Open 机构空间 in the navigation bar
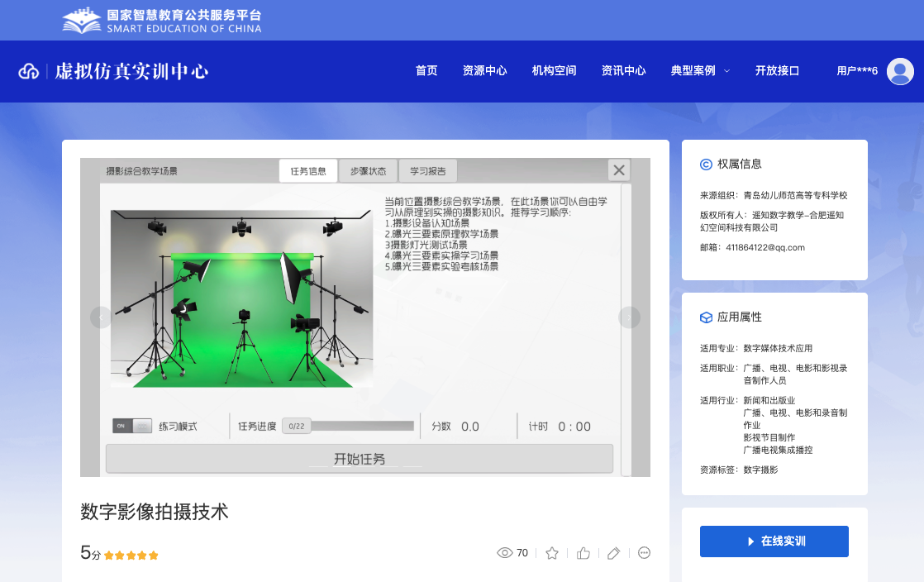 tap(554, 71)
